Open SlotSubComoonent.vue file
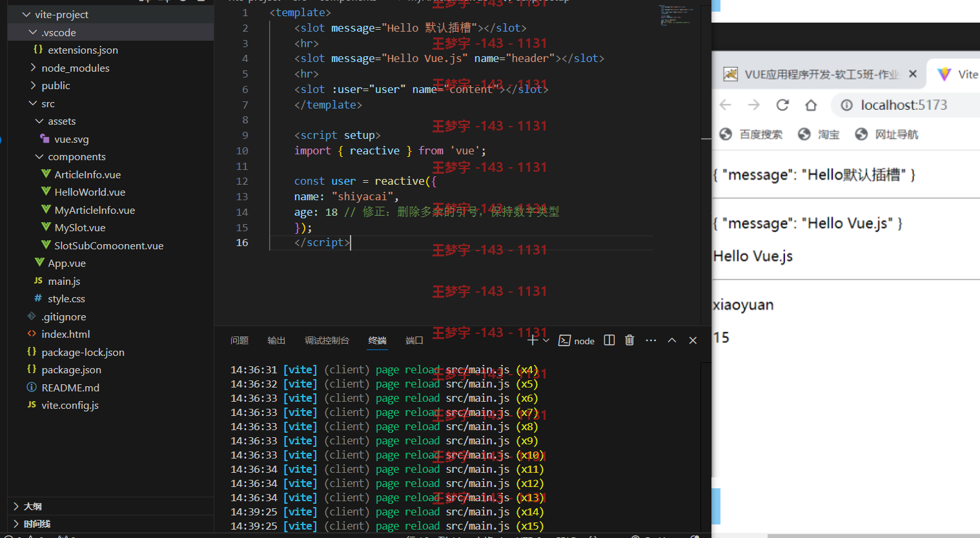 110,245
